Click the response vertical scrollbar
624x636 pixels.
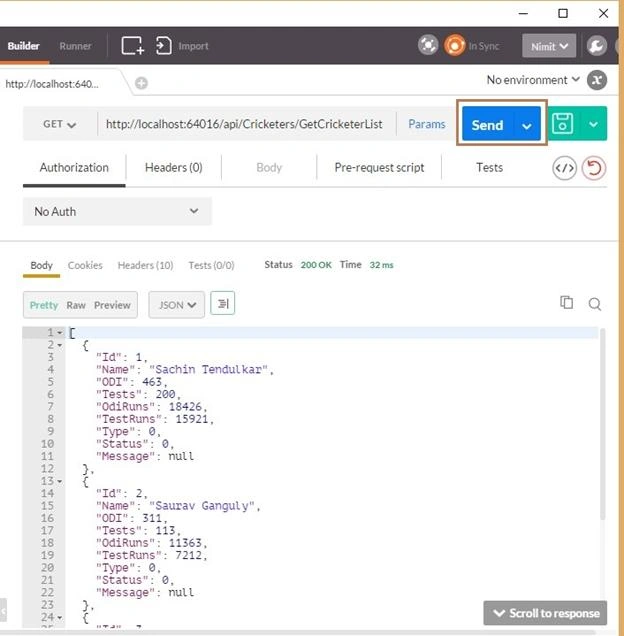click(602, 424)
